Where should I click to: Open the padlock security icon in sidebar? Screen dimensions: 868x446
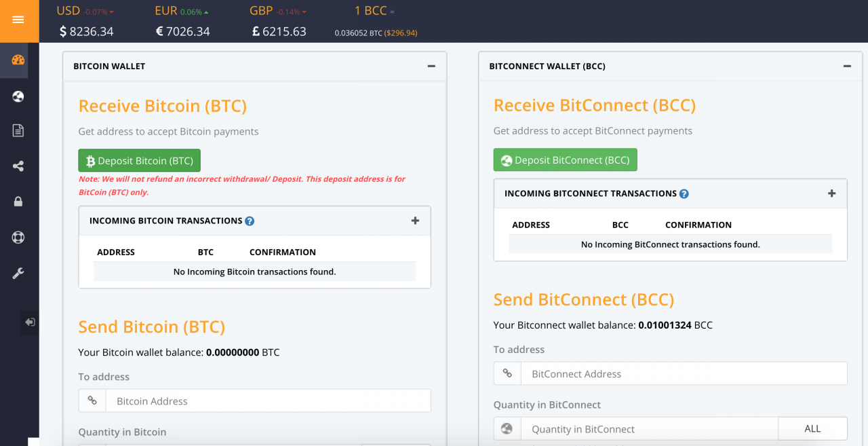pos(18,201)
